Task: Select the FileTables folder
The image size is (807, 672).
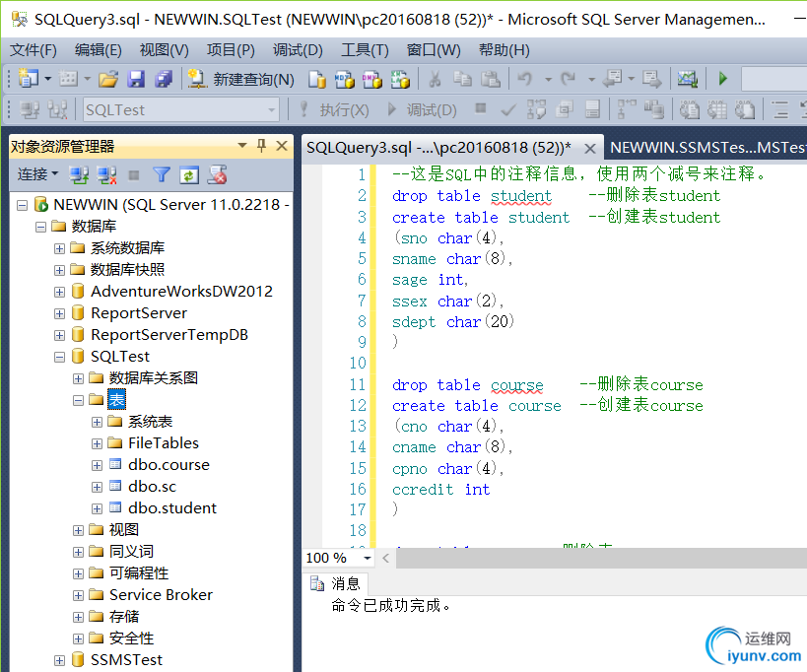Action: pyautogui.click(x=164, y=443)
